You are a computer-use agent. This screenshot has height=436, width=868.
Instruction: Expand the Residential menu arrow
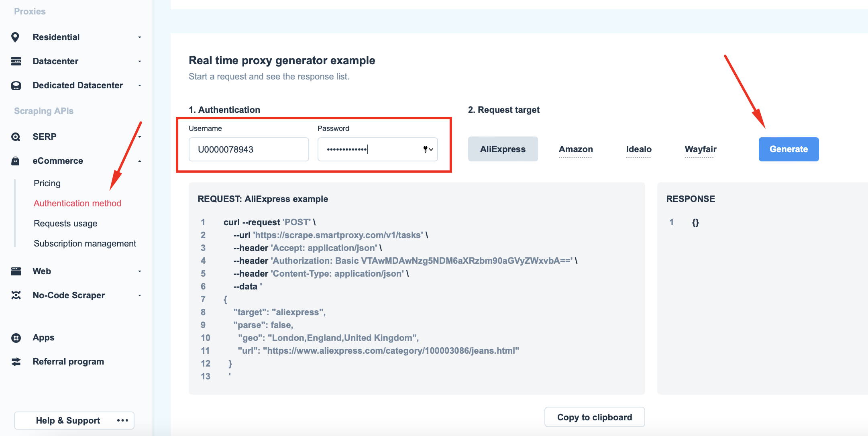coord(140,37)
